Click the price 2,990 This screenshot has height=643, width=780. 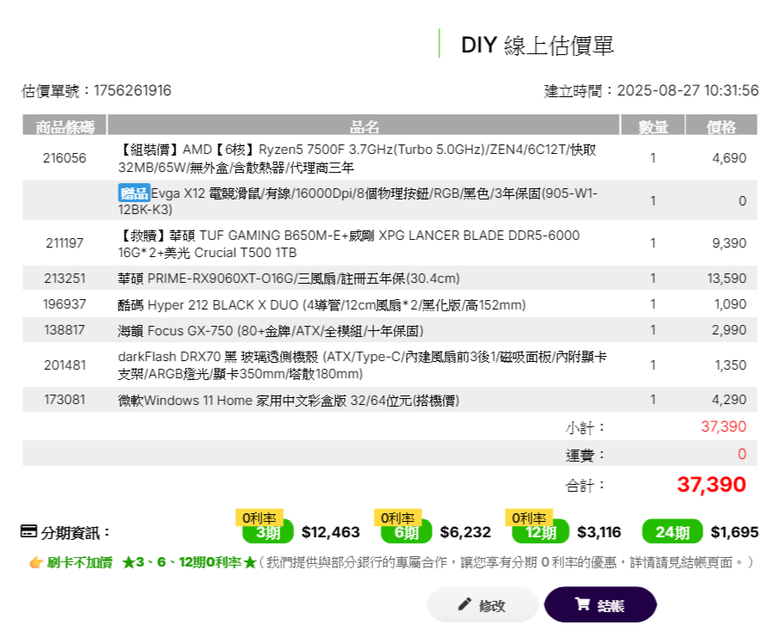(x=729, y=330)
